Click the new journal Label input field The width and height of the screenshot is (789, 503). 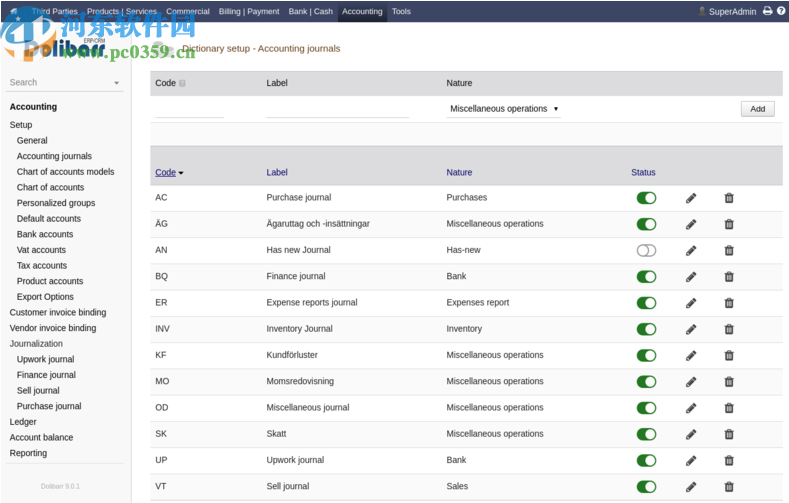point(337,109)
